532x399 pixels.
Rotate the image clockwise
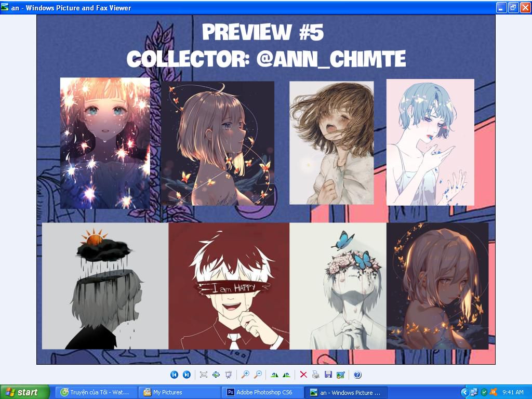[274, 375]
